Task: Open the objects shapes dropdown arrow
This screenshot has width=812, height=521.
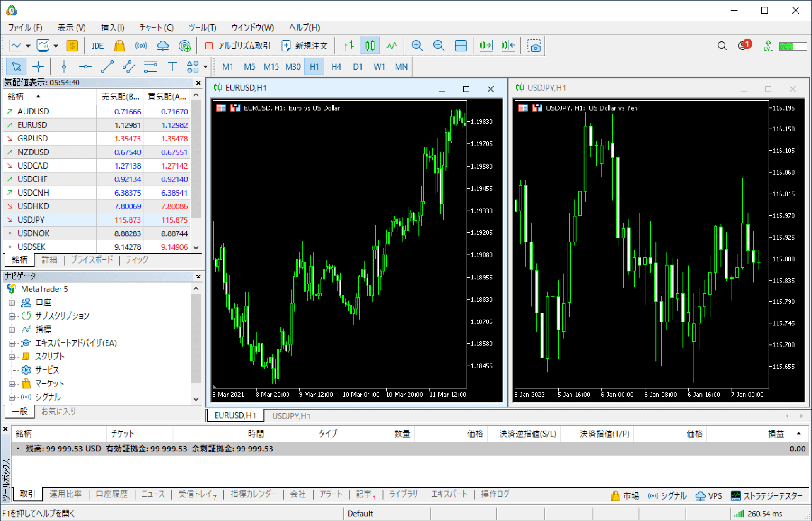Action: [x=205, y=67]
